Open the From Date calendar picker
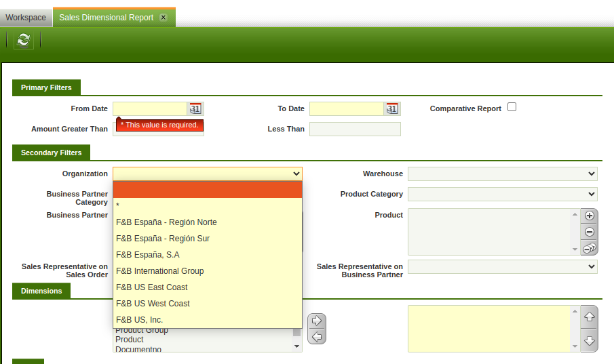The width and height of the screenshot is (614, 364). pos(195,108)
